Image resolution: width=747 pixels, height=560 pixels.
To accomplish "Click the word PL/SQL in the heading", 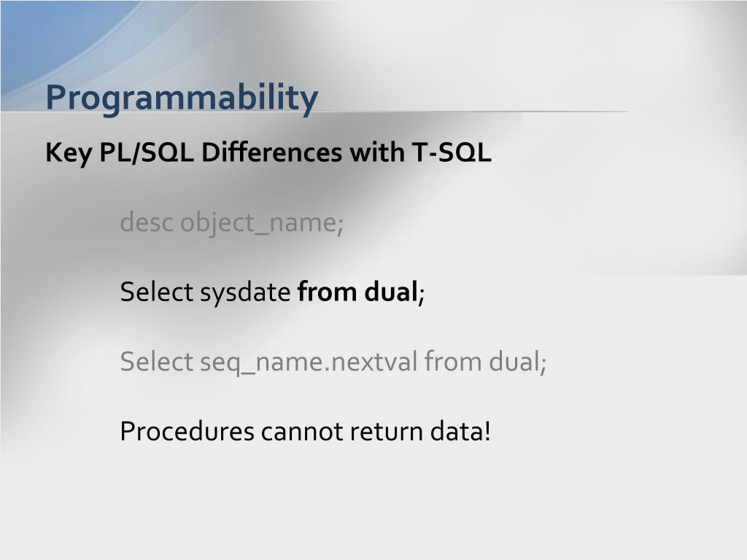I will point(146,153).
